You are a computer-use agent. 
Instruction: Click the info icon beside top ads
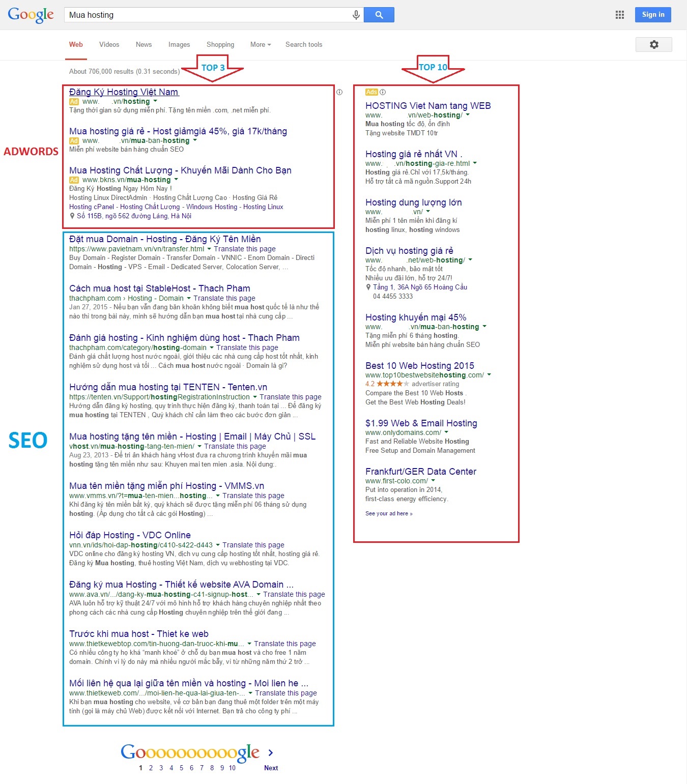339,92
